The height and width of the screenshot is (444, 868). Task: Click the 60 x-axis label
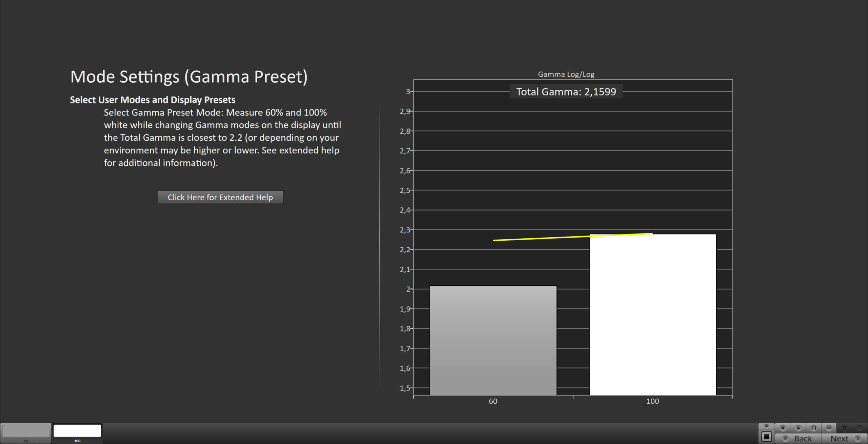point(493,401)
